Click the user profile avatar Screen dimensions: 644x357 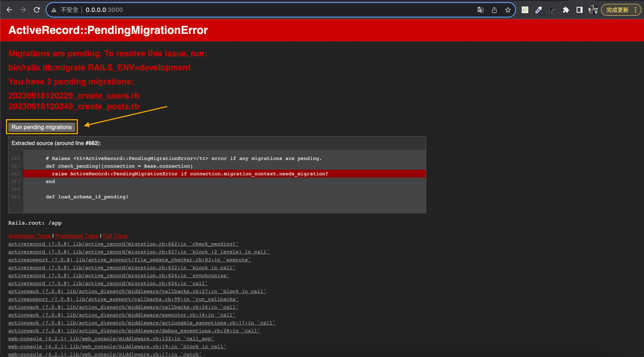[593, 10]
